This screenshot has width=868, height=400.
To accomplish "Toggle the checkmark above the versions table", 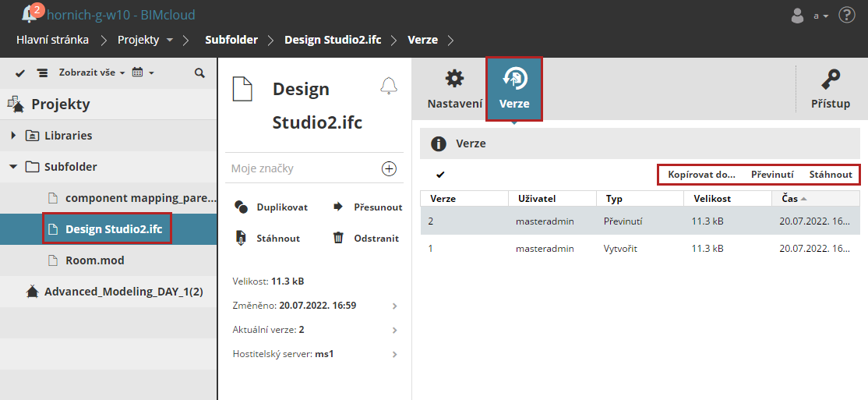I will (x=440, y=175).
